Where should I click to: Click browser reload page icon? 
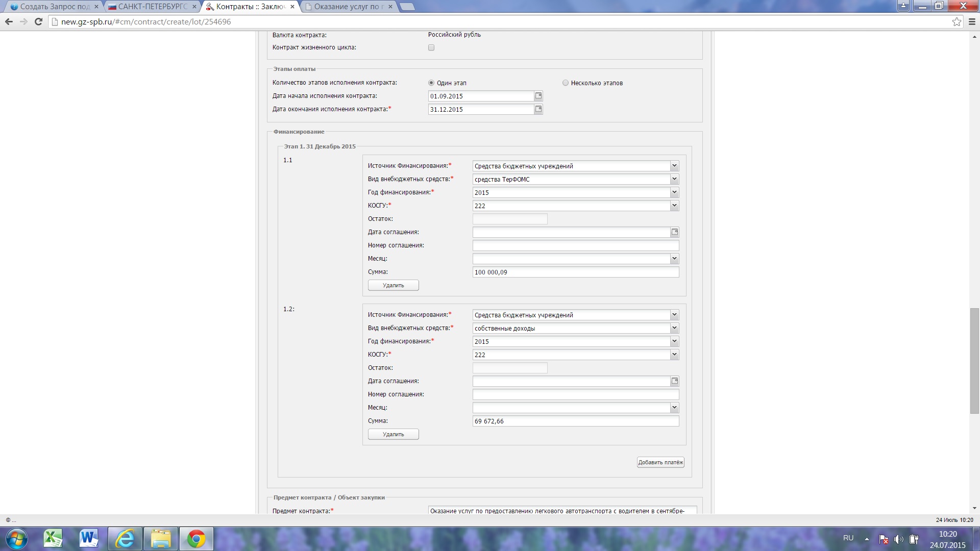click(x=38, y=21)
